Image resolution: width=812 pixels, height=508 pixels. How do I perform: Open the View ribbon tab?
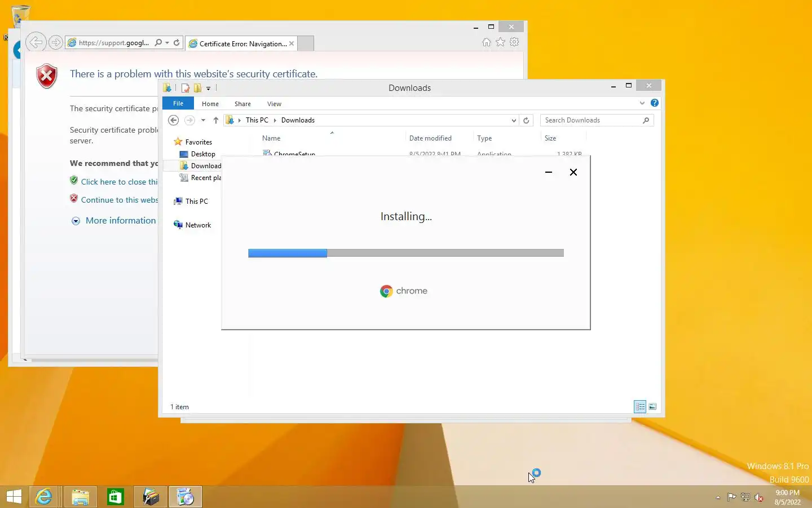pos(274,104)
